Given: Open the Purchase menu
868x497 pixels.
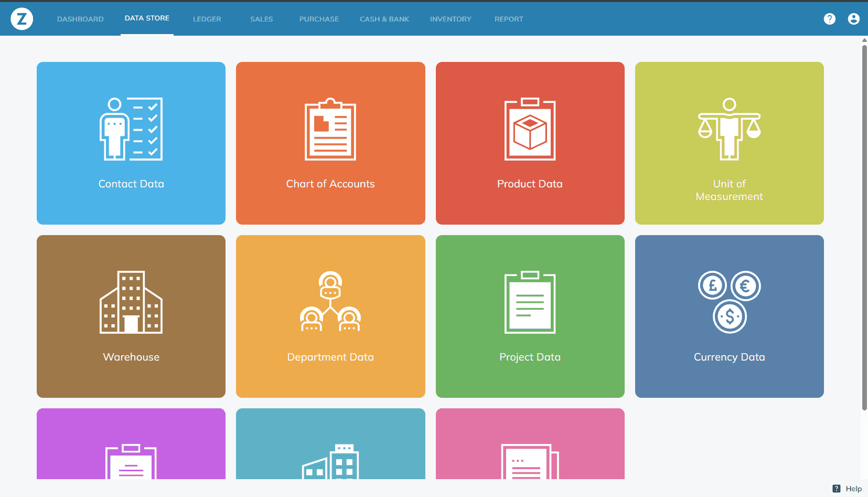Looking at the screenshot, I should pyautogui.click(x=319, y=19).
